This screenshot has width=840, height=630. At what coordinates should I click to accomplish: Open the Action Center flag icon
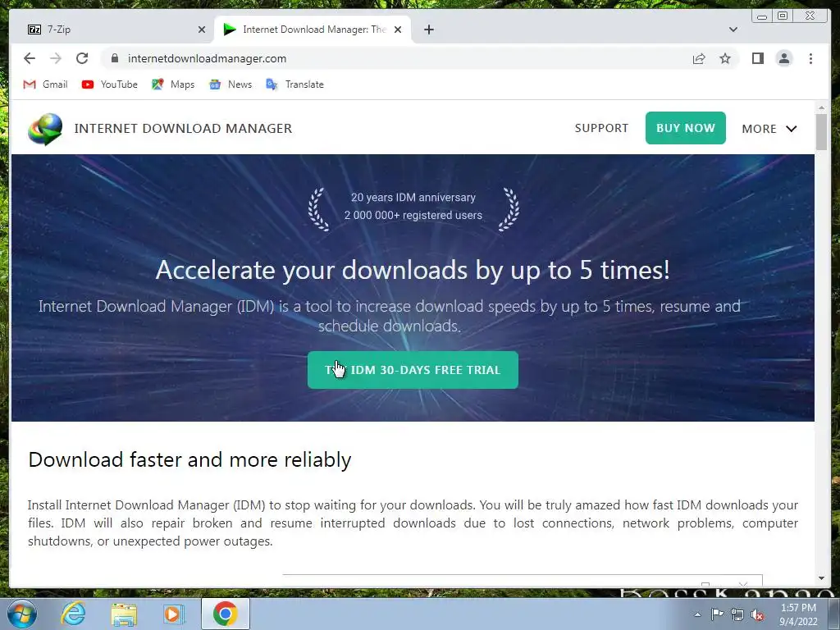pyautogui.click(x=717, y=614)
